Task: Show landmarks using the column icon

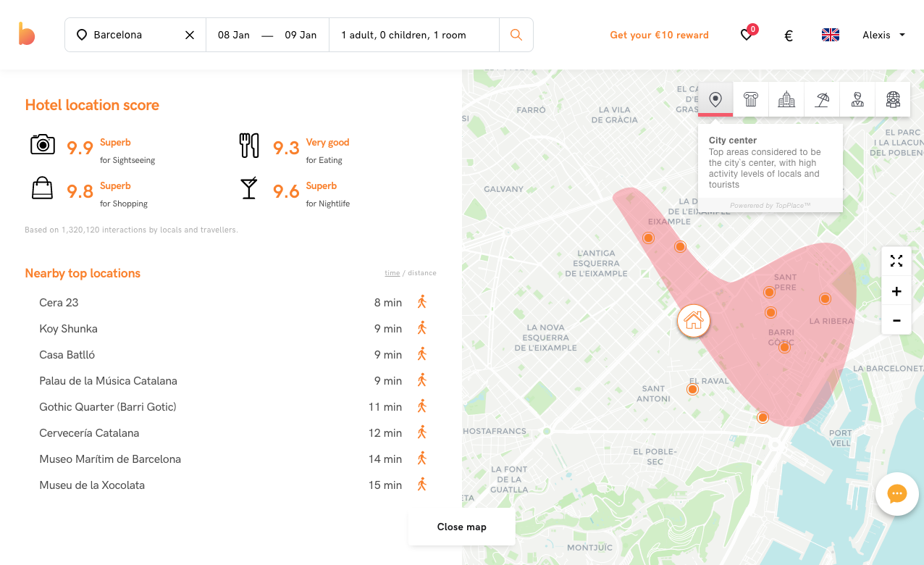Action: [x=750, y=99]
